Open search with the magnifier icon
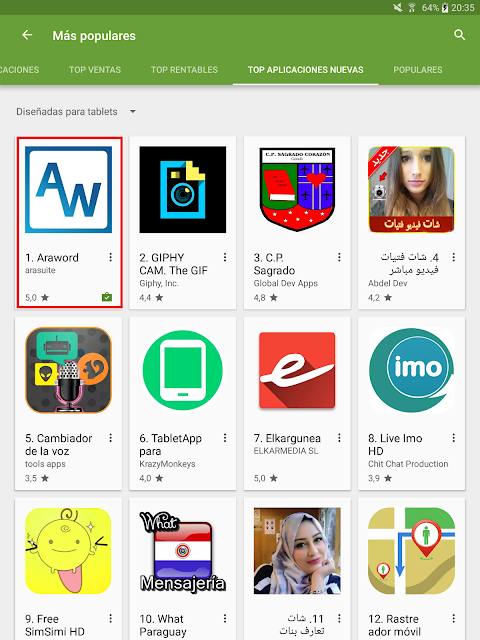 460,35
